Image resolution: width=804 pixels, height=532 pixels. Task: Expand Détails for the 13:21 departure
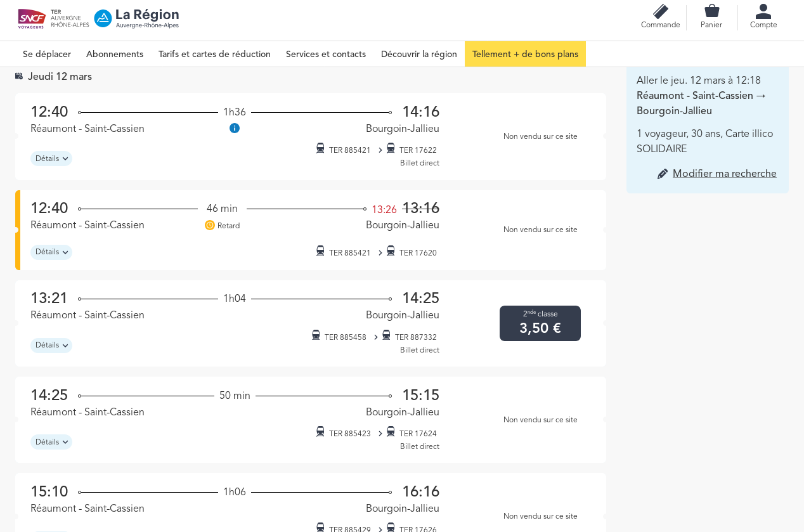51,346
